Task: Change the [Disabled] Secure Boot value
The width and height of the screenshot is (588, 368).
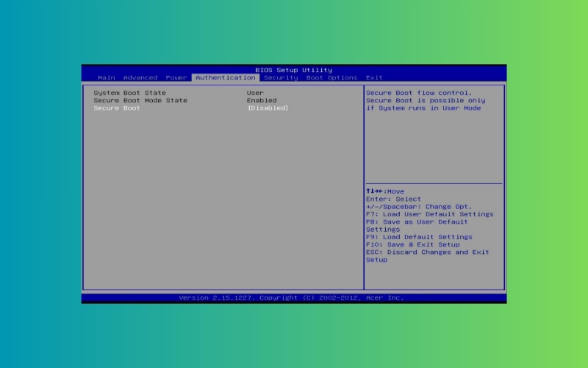Action: click(x=268, y=108)
